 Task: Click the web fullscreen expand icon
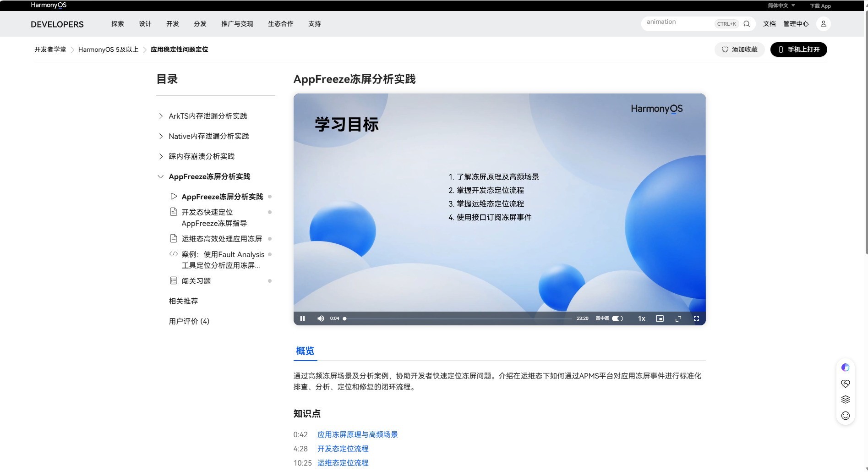pyautogui.click(x=678, y=318)
